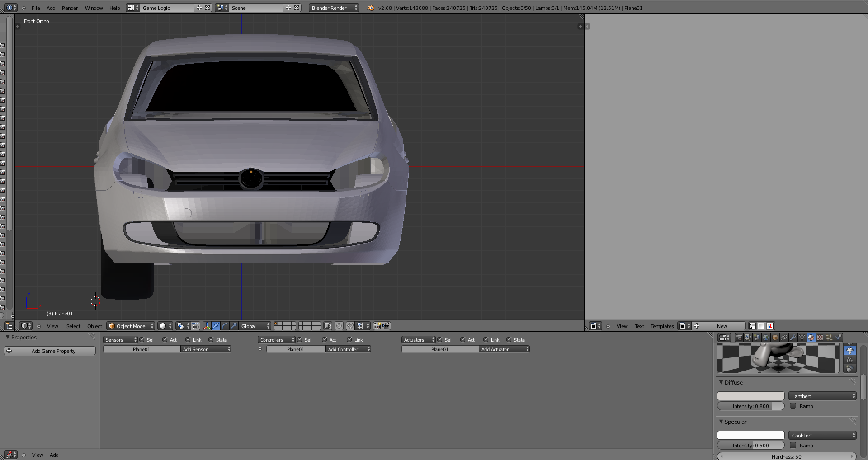Screen dimensions: 868x460
Task: Click the OpenGL render image camera icon
Action: click(377, 326)
